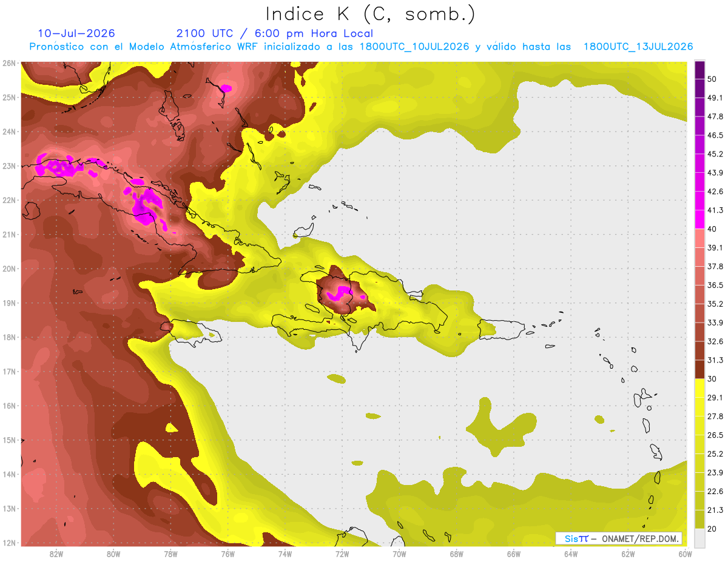Select the salmon 39.1–40 colorbar segment

699,238
